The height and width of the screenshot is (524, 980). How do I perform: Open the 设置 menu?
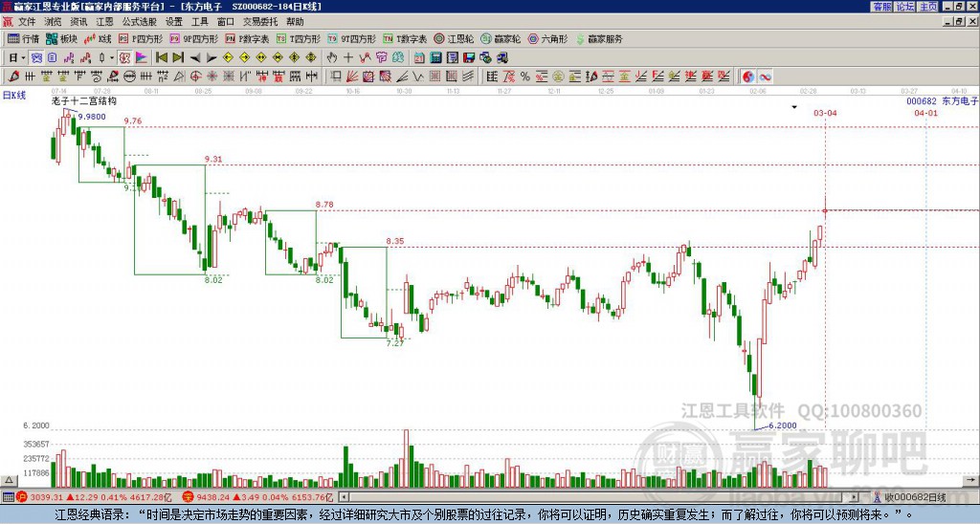[174, 21]
